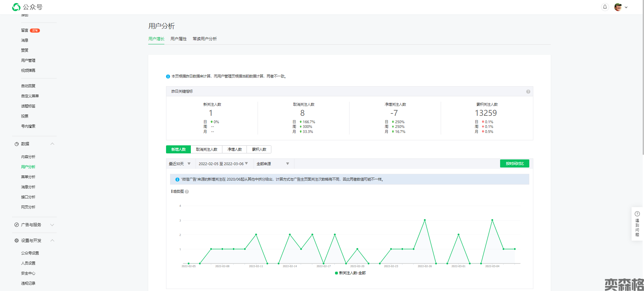644x291 pixels.
Task: Open the 最近30天 time range dropdown
Action: point(180,164)
